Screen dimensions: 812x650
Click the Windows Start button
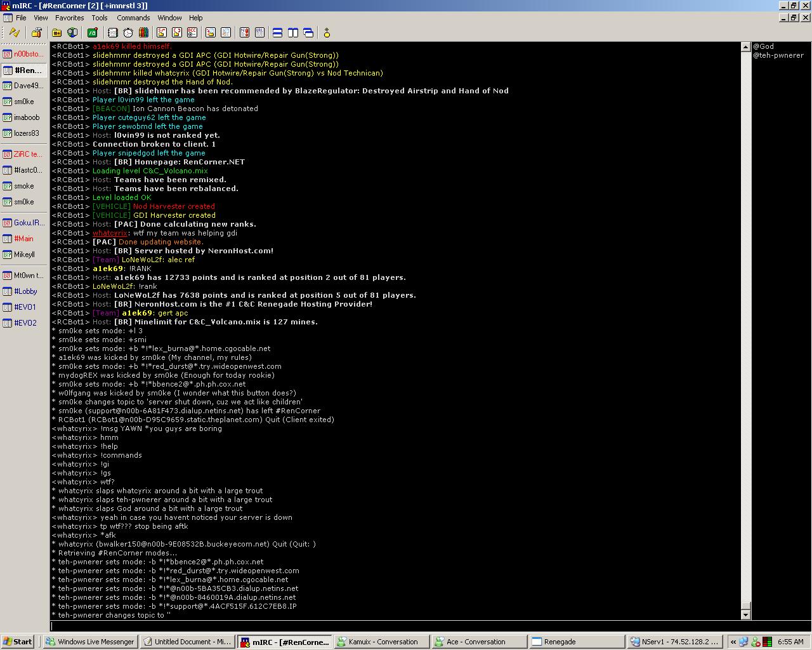18,642
